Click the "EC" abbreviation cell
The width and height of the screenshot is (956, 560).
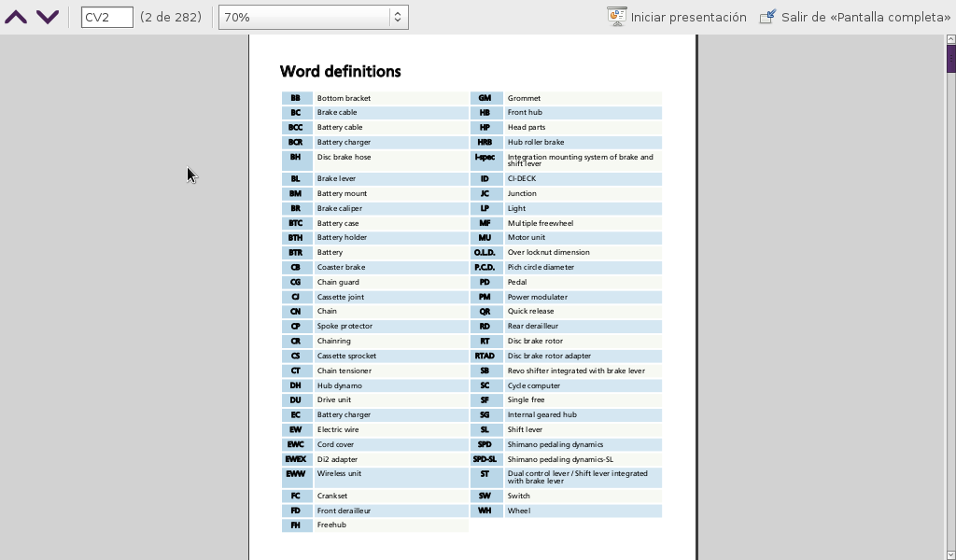tap(296, 415)
